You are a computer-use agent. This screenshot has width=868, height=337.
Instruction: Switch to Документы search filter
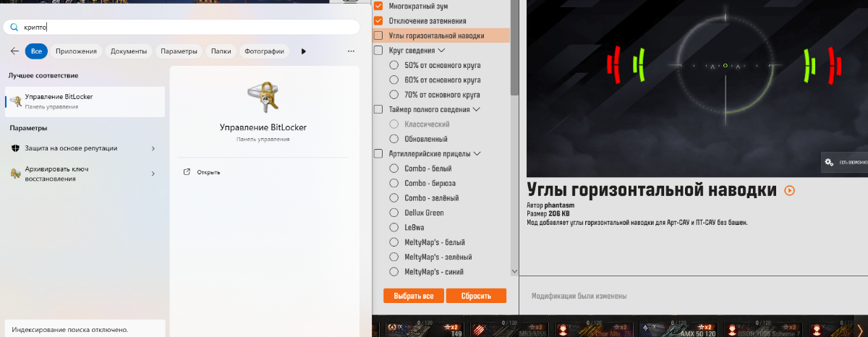(x=129, y=51)
